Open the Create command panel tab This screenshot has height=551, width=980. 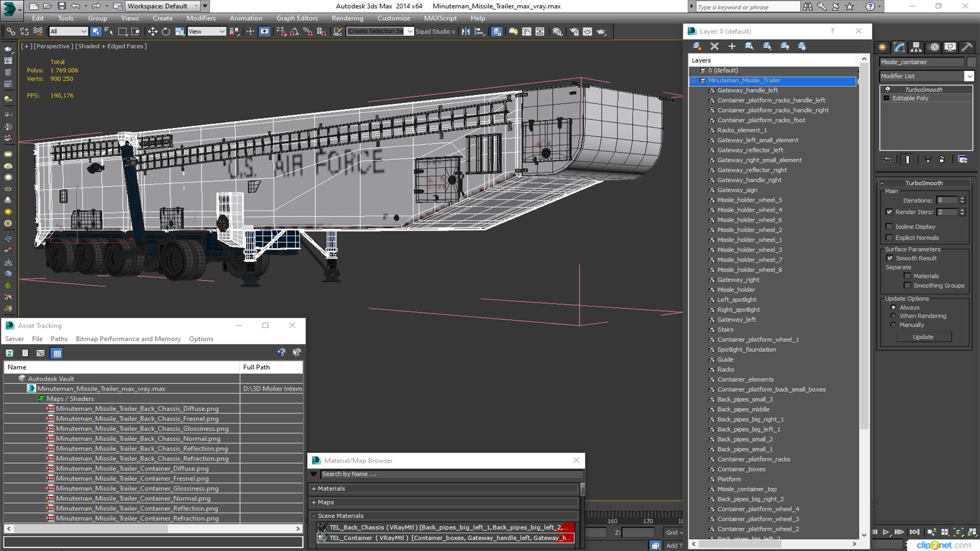tap(883, 47)
